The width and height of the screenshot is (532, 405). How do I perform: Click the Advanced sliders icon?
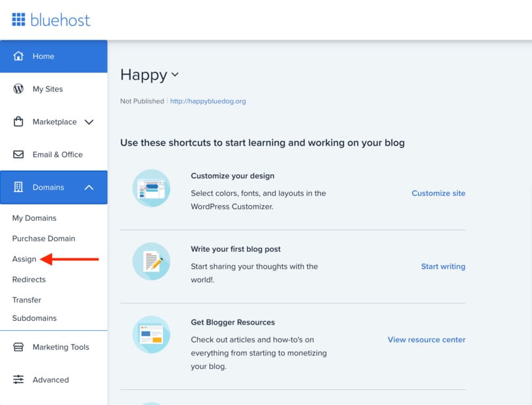pyautogui.click(x=18, y=379)
